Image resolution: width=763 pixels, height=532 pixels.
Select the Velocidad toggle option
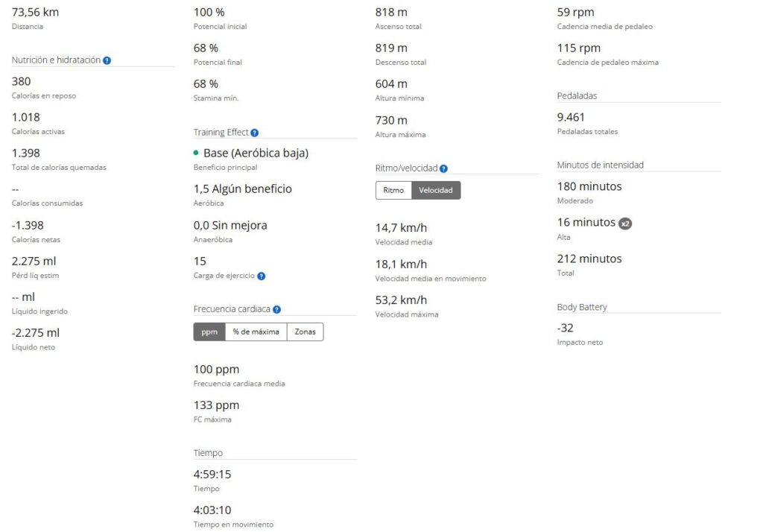point(436,190)
